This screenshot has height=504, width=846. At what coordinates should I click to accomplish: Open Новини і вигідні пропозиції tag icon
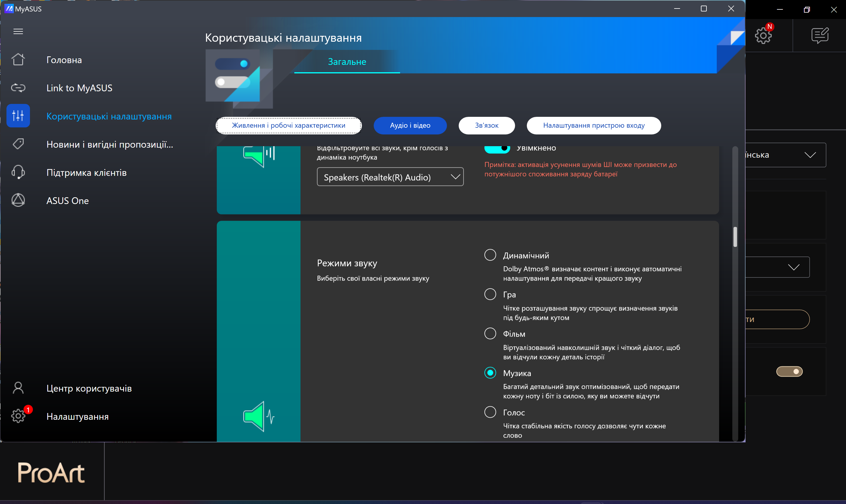tap(18, 144)
